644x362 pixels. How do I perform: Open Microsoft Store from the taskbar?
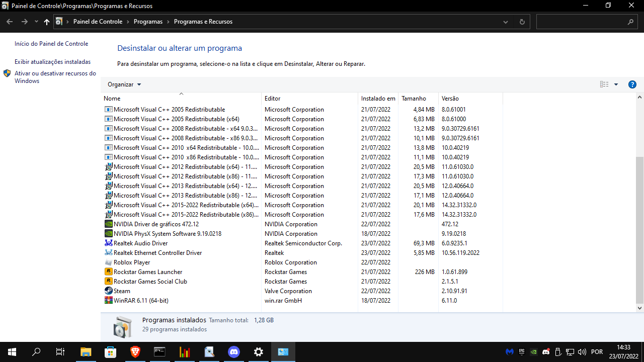point(110,352)
